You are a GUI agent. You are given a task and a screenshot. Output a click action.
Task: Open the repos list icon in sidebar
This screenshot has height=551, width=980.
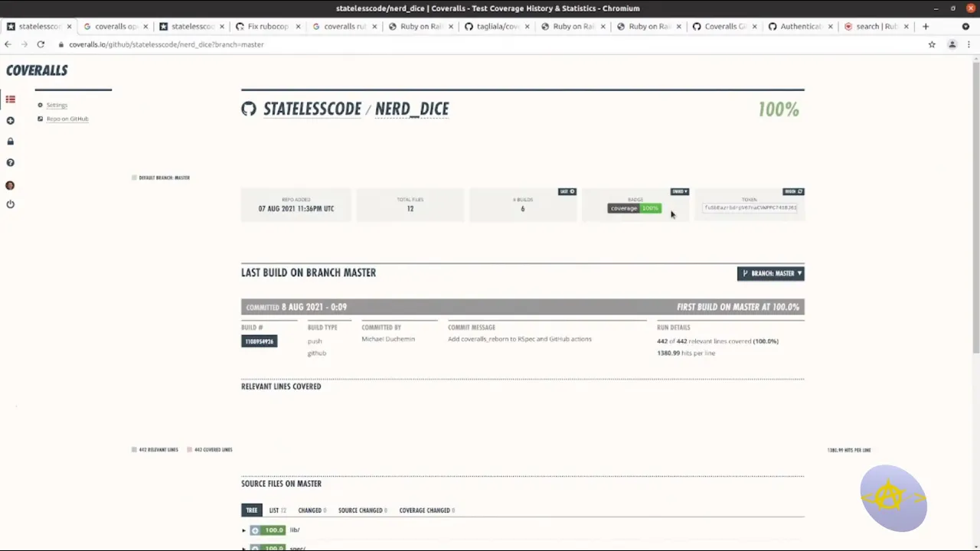pos(11,99)
